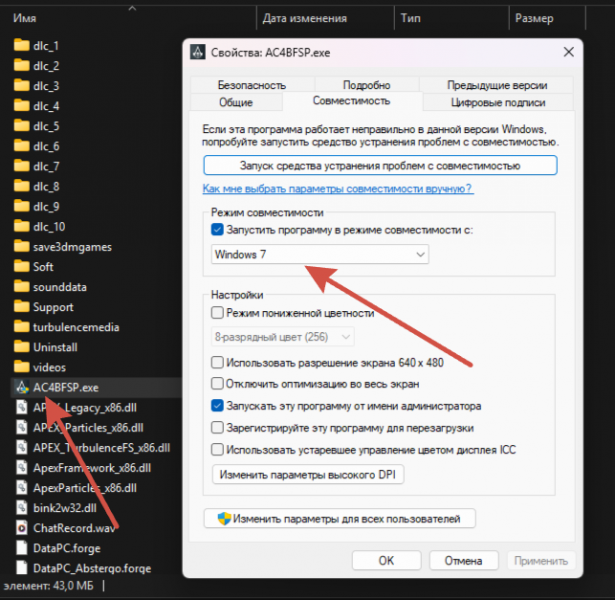This screenshot has height=600, width=615.
Task: Select the APEX_Legacy_x86.dll file name
Action: point(85,407)
